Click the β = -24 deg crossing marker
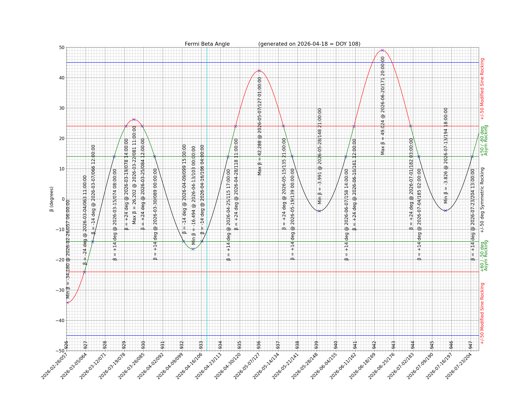This screenshot has width=532, height=394. tap(84, 272)
